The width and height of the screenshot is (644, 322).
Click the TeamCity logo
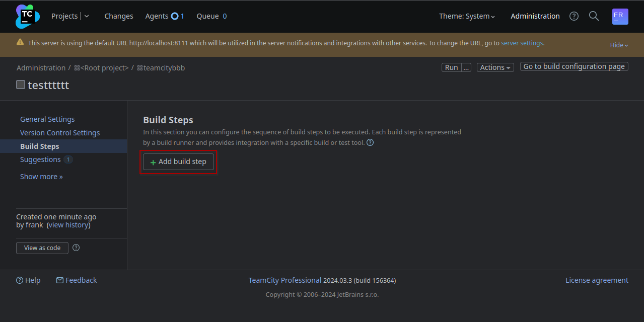tap(27, 16)
